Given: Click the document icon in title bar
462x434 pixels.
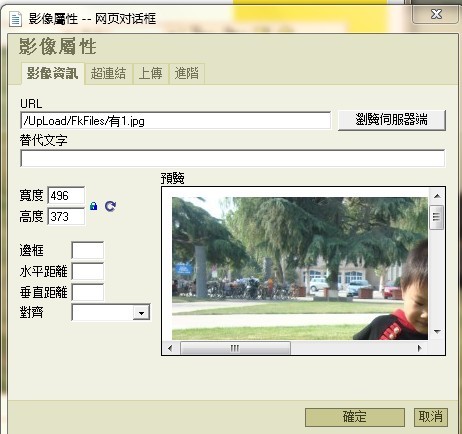Looking at the screenshot, I should click(x=15, y=19).
